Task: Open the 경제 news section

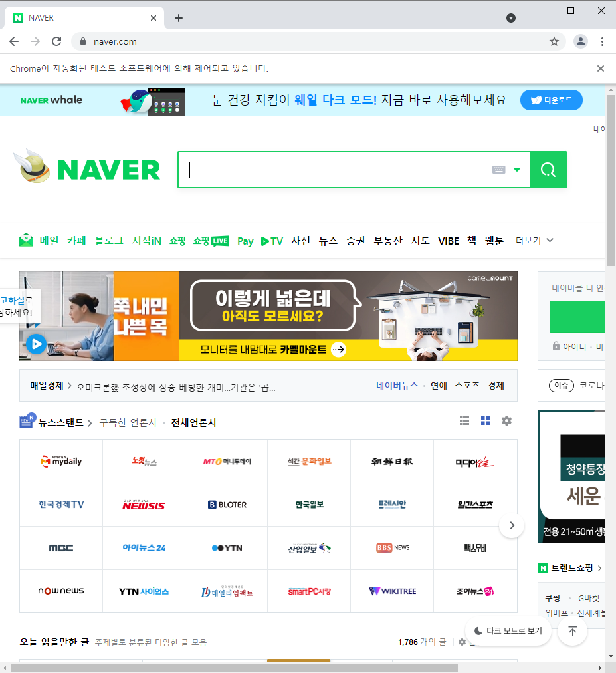Action: click(496, 386)
